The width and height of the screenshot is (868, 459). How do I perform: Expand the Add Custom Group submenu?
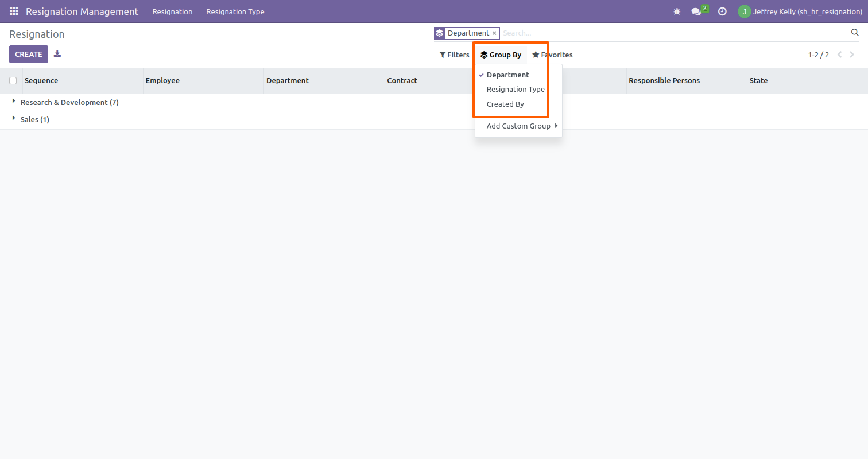518,126
